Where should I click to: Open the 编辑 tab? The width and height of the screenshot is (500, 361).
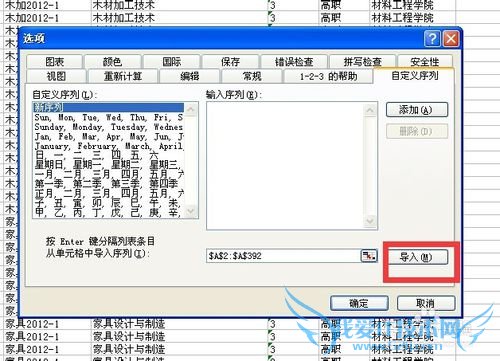click(189, 76)
